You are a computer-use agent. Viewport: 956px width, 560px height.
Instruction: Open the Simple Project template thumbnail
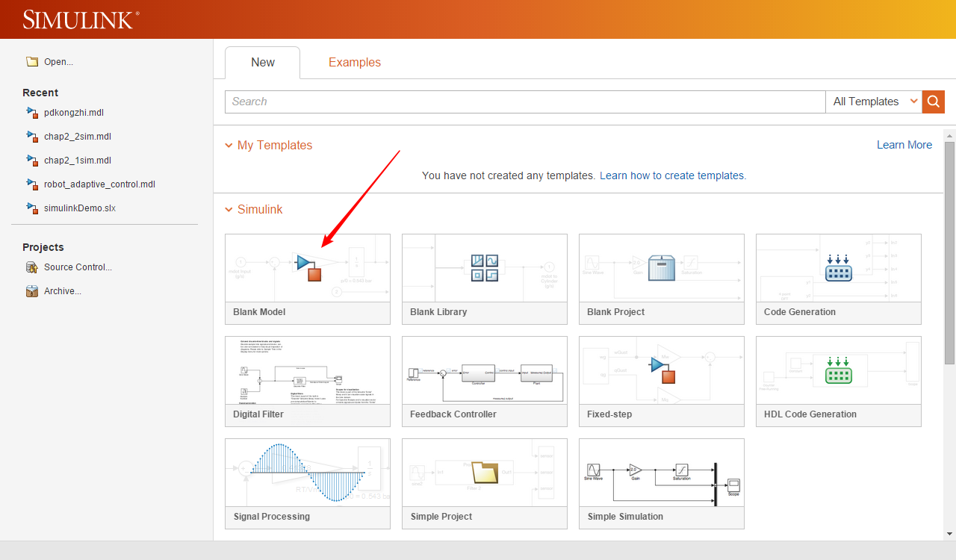click(485, 473)
